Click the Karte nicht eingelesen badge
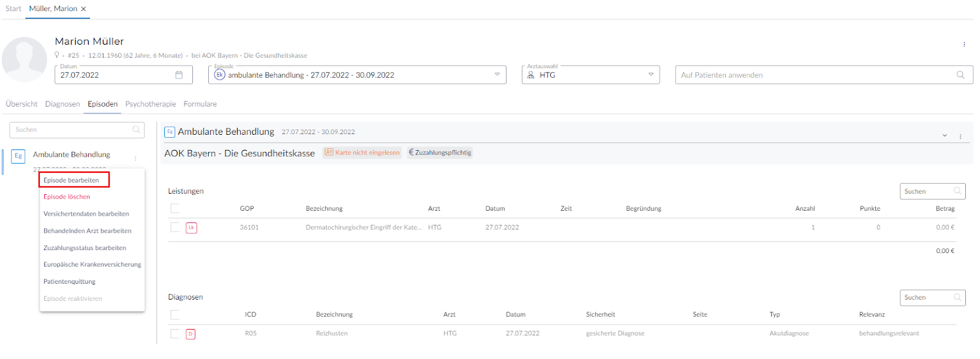Screen dimensions: 980x359 [362, 153]
